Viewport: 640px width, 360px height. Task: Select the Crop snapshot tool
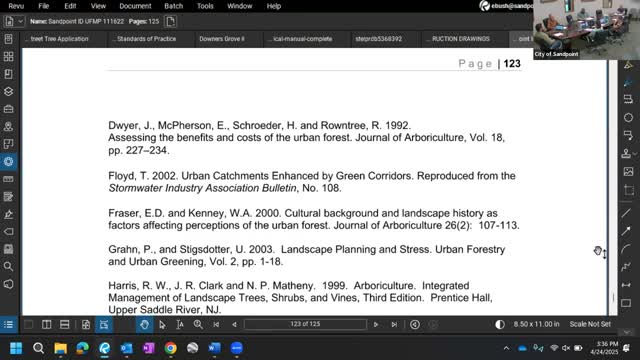tap(628, 190)
